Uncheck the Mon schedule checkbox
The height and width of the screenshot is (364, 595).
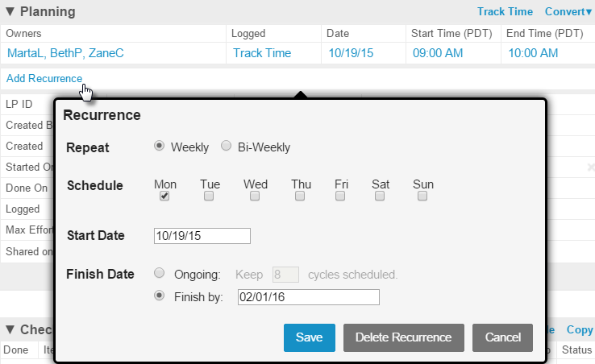pyautogui.click(x=164, y=196)
